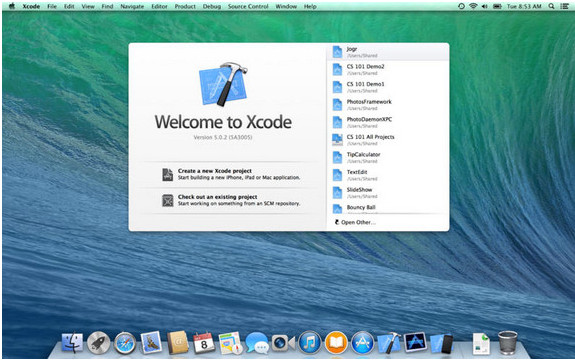575x360 pixels.
Task: Open the Source Control menu
Action: click(x=248, y=6)
